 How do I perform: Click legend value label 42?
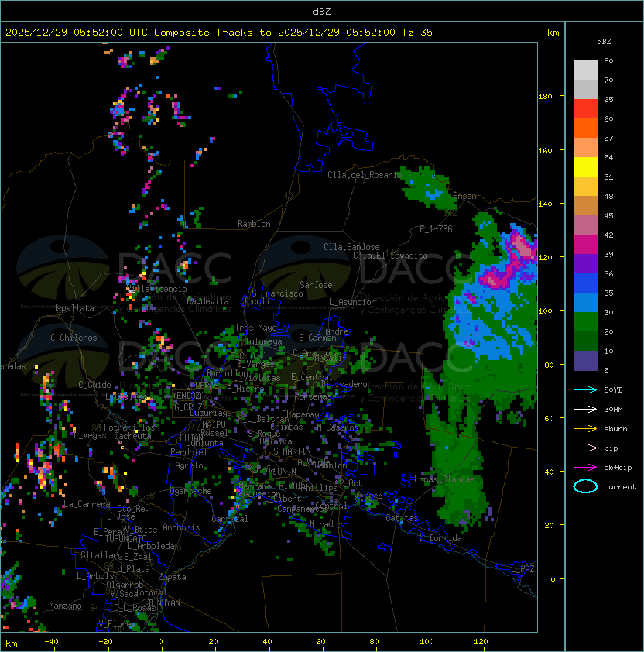[x=608, y=235]
